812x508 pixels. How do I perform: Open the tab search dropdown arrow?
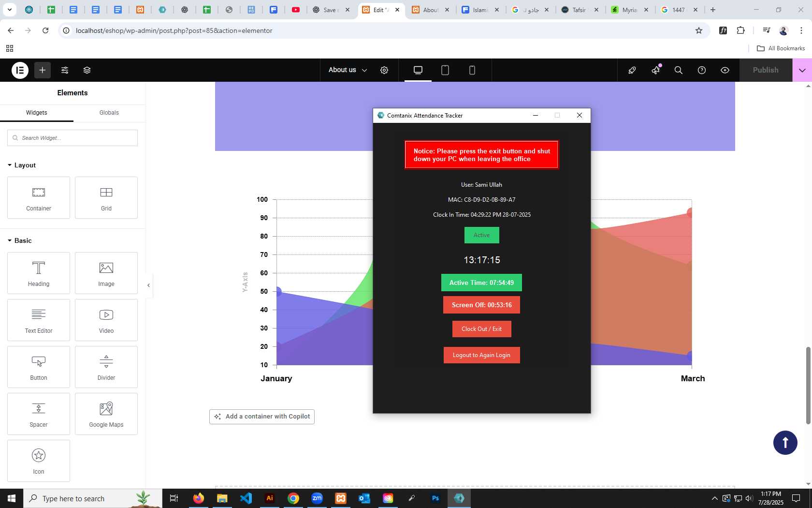pos(9,10)
